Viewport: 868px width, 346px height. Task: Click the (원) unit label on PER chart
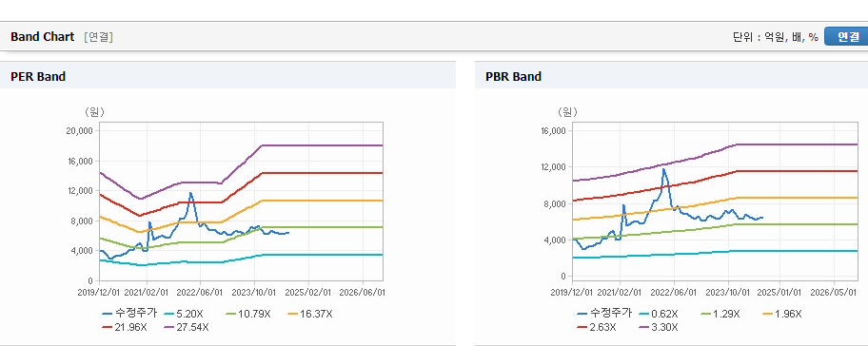(x=94, y=112)
